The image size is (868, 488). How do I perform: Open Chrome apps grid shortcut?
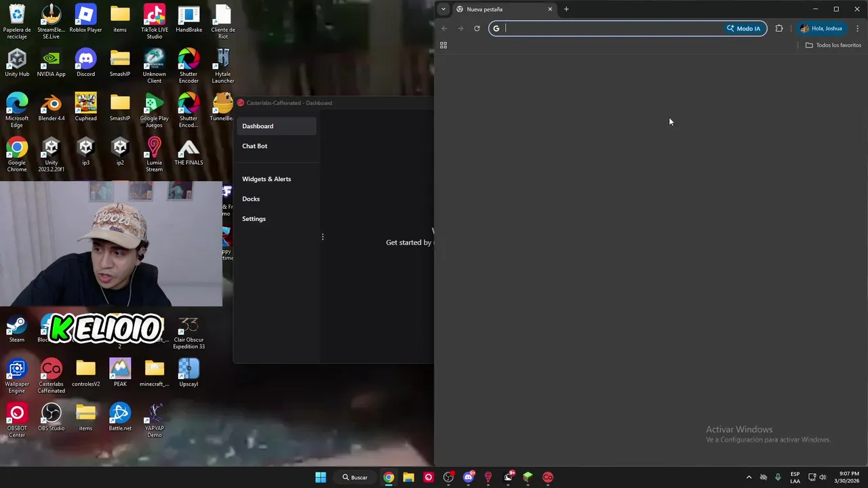443,45
